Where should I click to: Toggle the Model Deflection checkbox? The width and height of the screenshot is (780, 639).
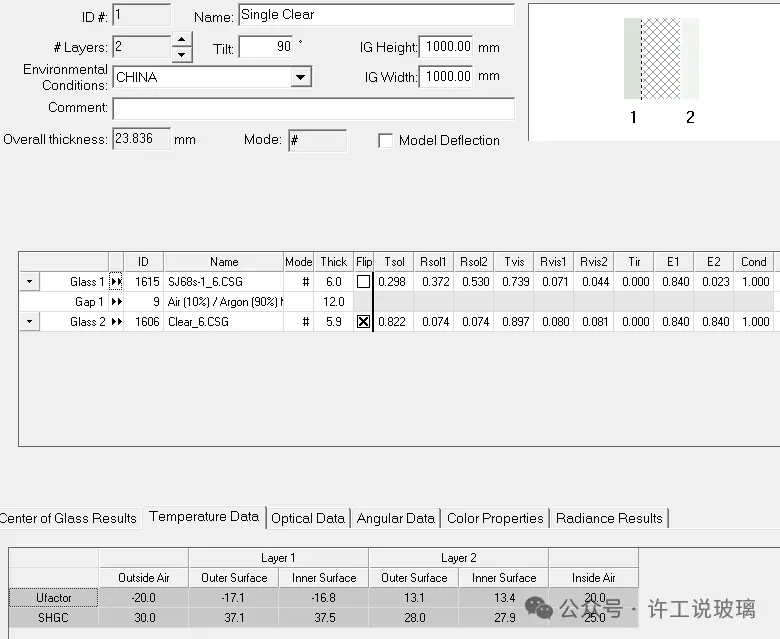[386, 141]
